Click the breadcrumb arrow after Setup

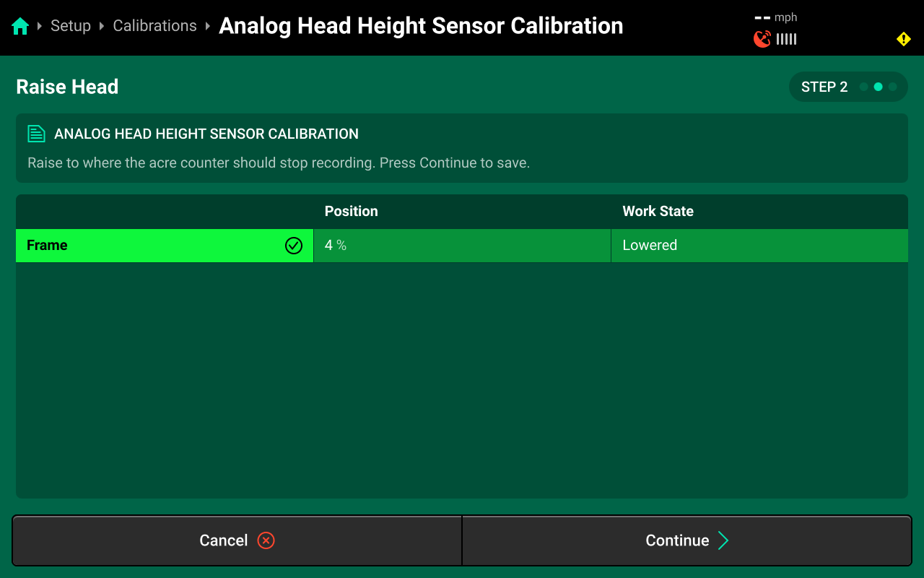(102, 27)
